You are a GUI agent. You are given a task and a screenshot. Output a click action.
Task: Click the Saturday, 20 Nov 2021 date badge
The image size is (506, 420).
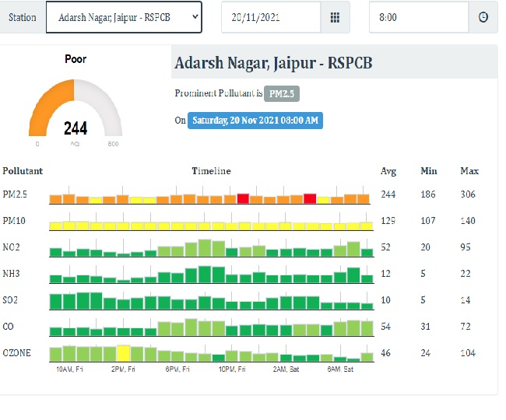click(255, 121)
